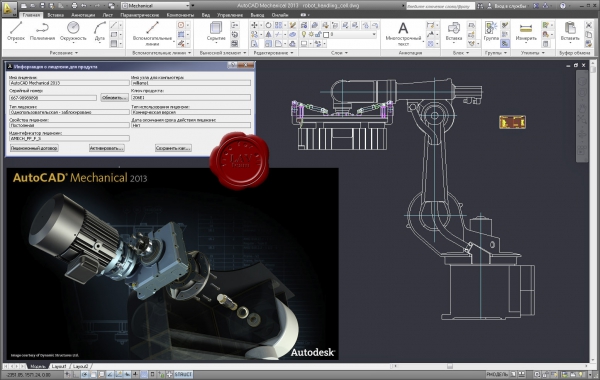Click the search binoculars icon in title bar
Viewport: 600px width, 380px height.
tap(480, 6)
